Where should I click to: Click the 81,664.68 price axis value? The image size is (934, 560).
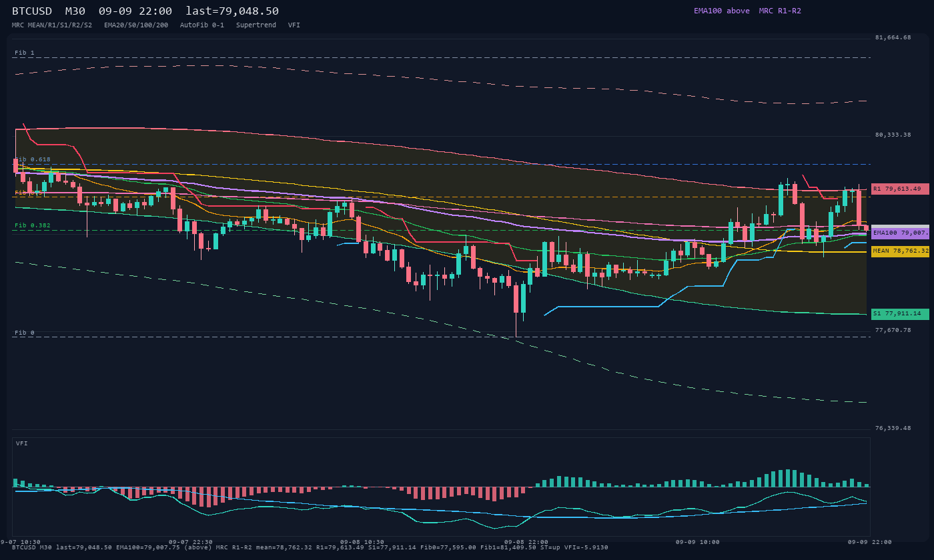(893, 37)
